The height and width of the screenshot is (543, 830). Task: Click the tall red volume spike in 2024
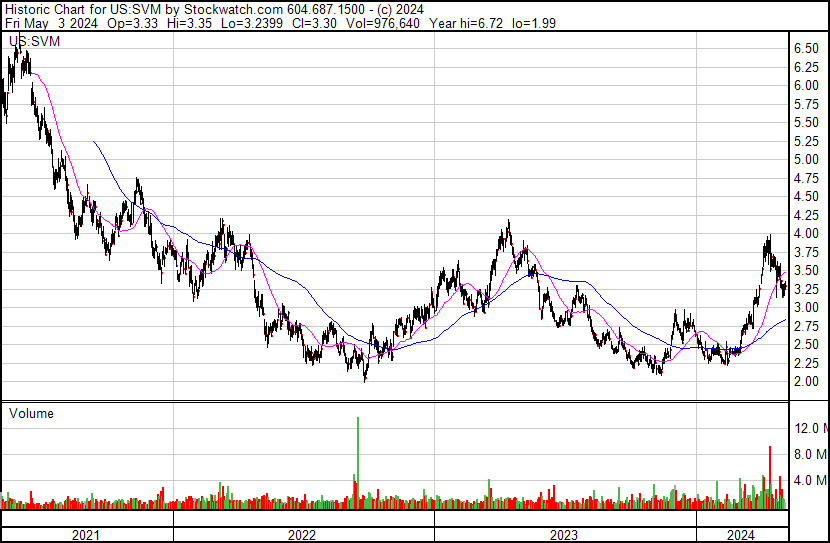click(770, 477)
